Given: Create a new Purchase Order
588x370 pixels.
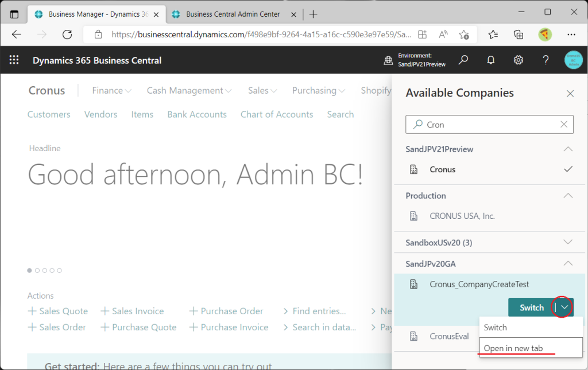Looking at the screenshot, I should (226, 311).
